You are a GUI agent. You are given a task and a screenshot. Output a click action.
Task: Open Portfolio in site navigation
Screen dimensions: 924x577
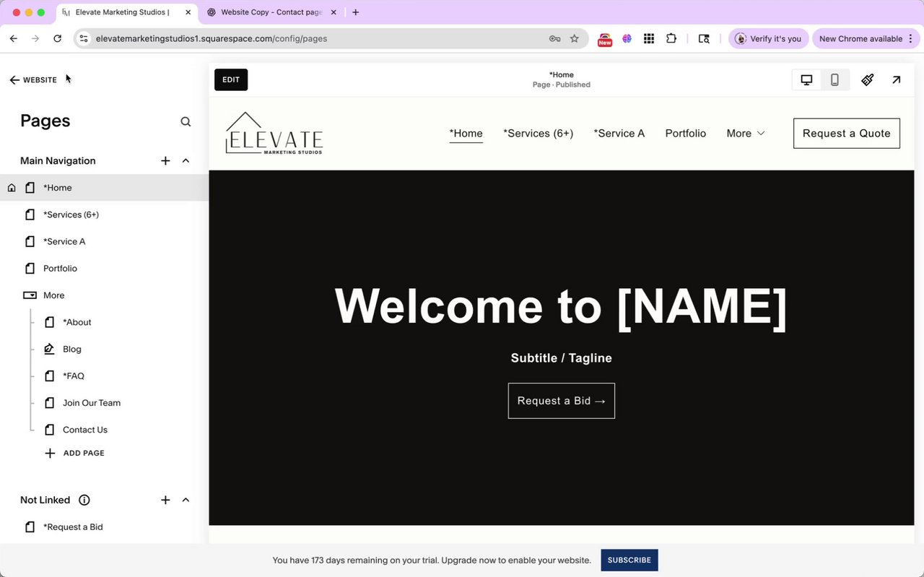pos(686,133)
